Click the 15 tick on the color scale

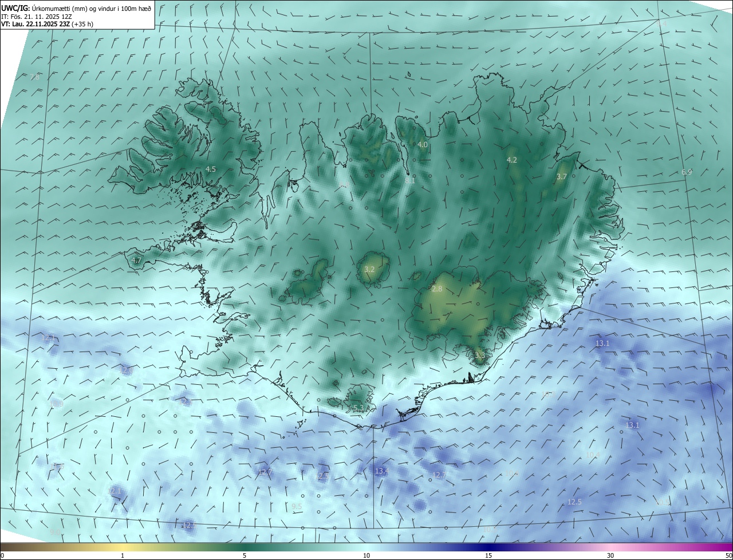488,555
